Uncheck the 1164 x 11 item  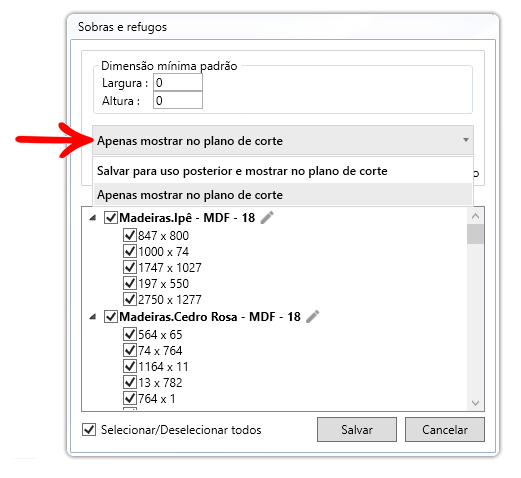tap(130, 366)
